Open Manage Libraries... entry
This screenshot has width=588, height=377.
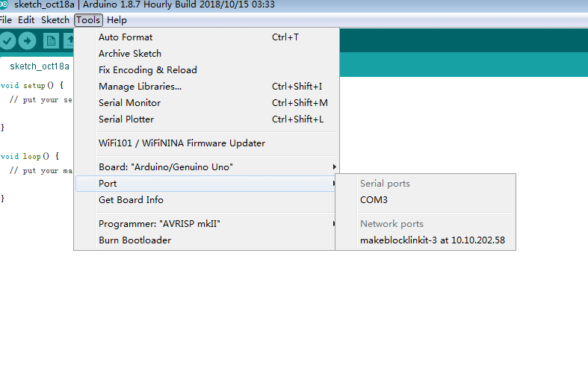click(x=207, y=87)
